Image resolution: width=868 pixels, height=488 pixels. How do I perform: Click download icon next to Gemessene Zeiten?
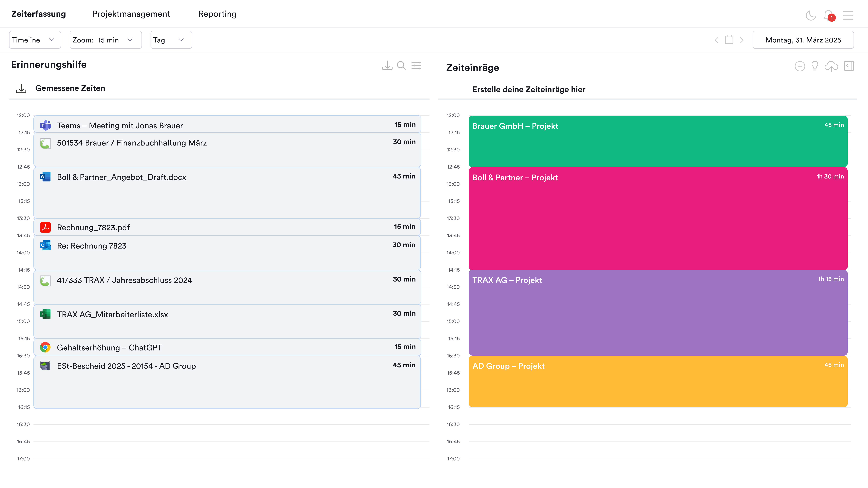[21, 89]
